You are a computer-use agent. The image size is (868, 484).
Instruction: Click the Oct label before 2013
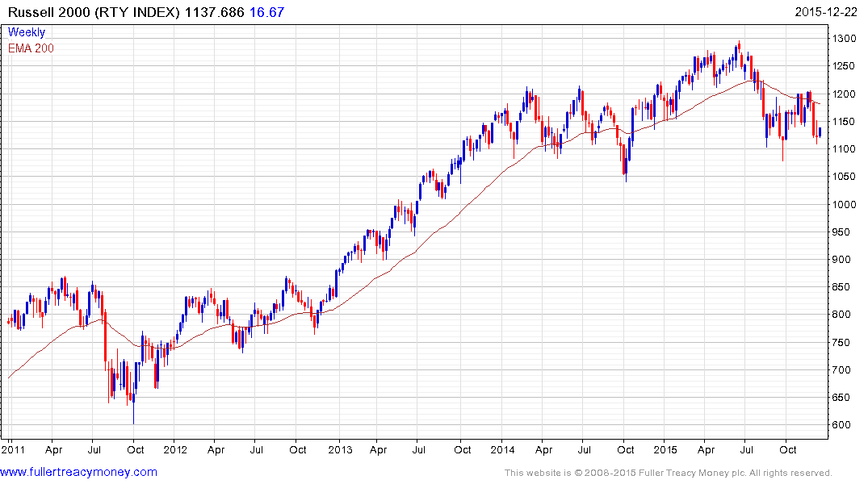pos(298,449)
